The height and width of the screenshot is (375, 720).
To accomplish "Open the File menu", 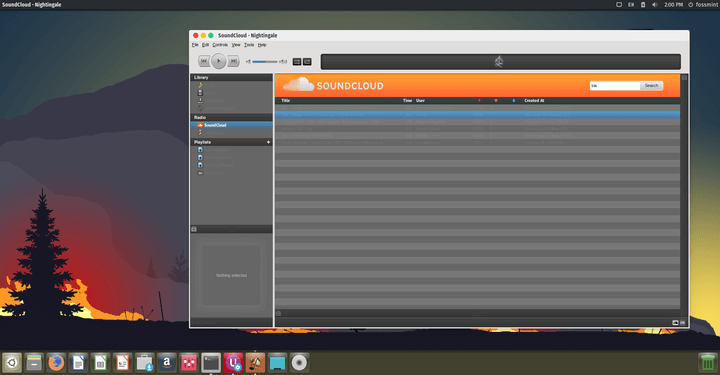I will pyautogui.click(x=195, y=45).
